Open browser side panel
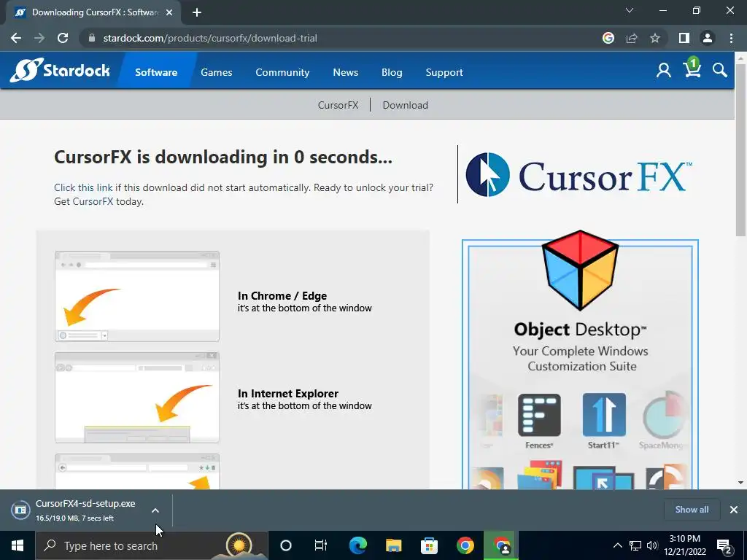This screenshot has width=747, height=560. point(684,38)
